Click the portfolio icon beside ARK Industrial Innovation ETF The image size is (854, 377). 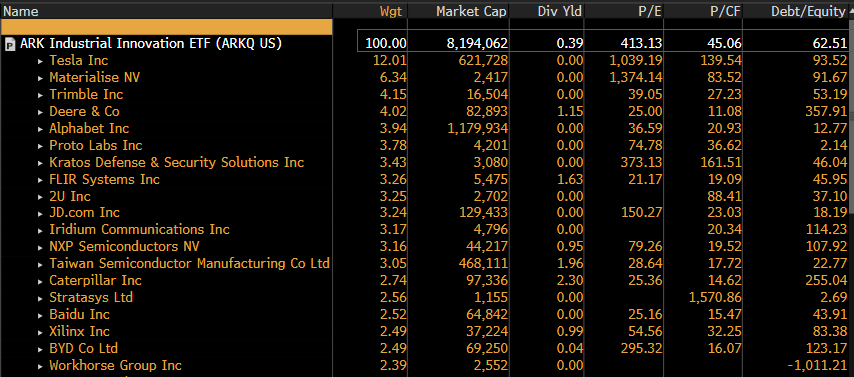pyautogui.click(x=9, y=45)
